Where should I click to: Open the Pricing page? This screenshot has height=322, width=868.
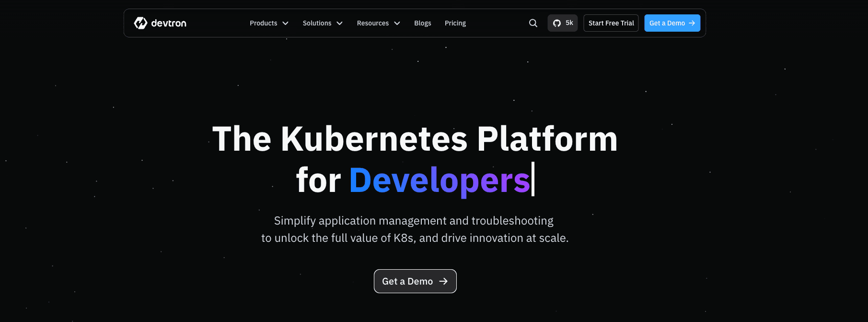click(x=455, y=23)
